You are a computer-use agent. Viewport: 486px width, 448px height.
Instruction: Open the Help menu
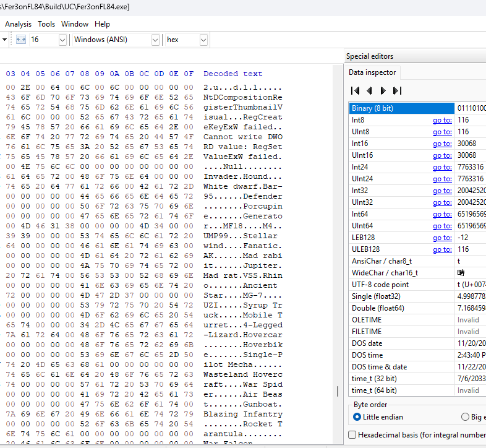(x=102, y=24)
